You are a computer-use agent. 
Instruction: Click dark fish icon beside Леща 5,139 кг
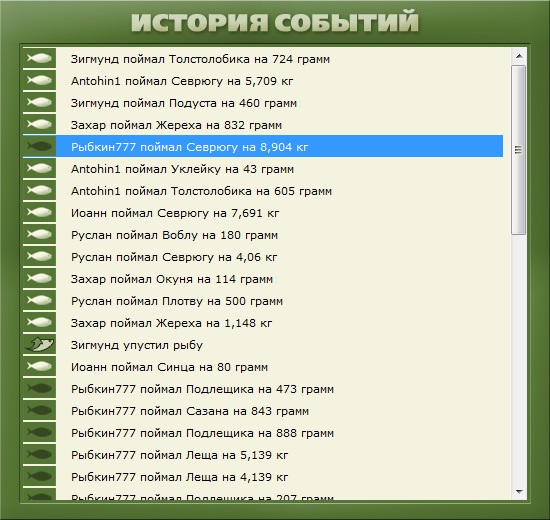coord(39,454)
